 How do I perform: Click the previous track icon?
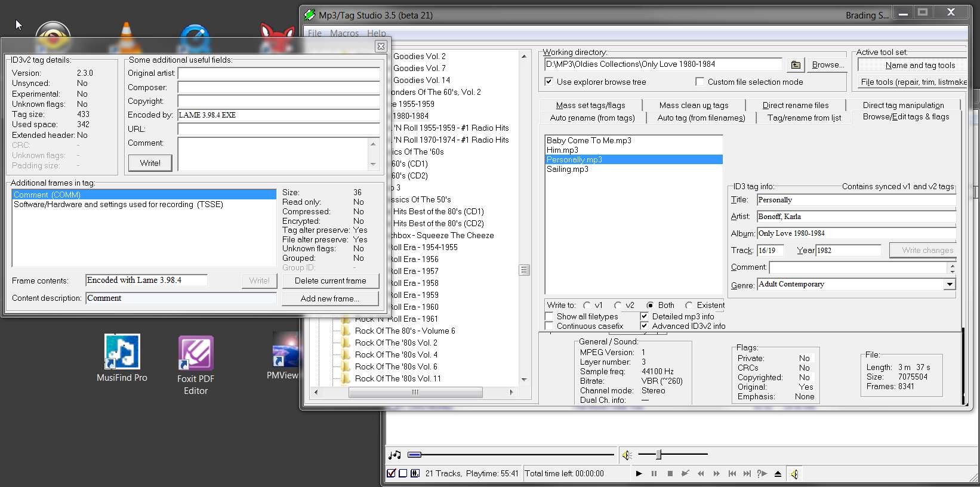tap(732, 473)
